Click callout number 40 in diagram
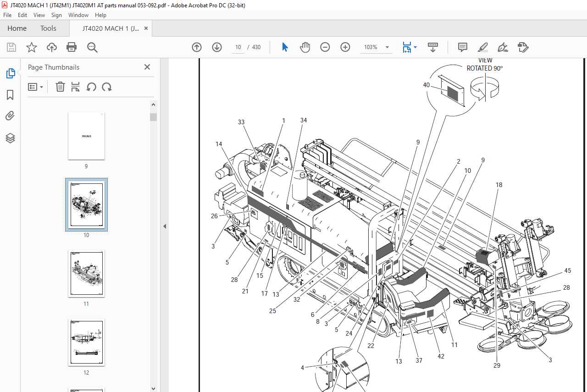Image resolution: width=587 pixels, height=392 pixels. pyautogui.click(x=426, y=85)
